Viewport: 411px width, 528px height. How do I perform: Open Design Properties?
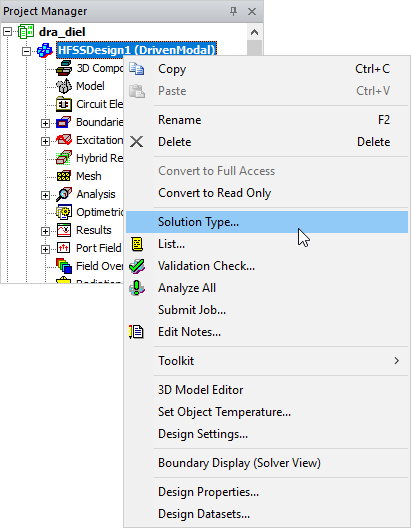point(267,492)
